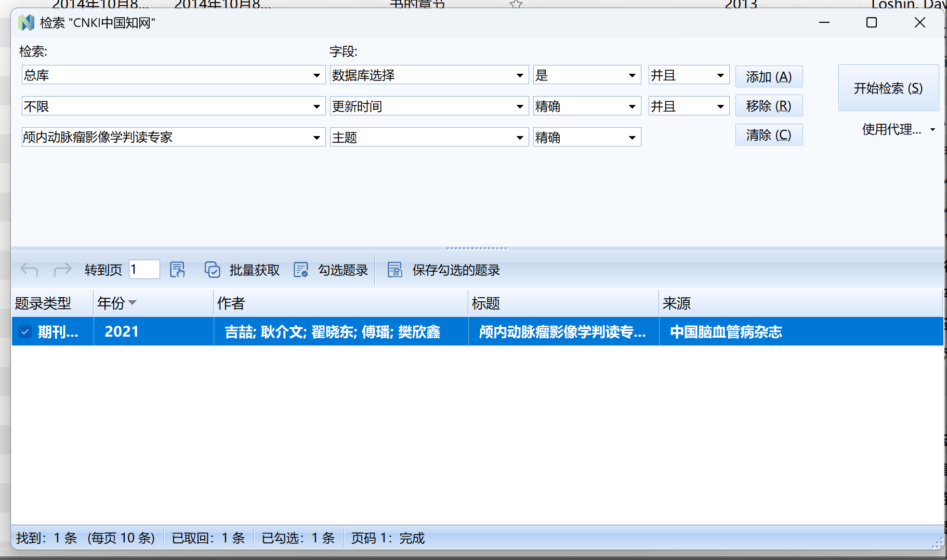Click the 题录类型 column header
The height and width of the screenshot is (560, 947).
point(52,303)
